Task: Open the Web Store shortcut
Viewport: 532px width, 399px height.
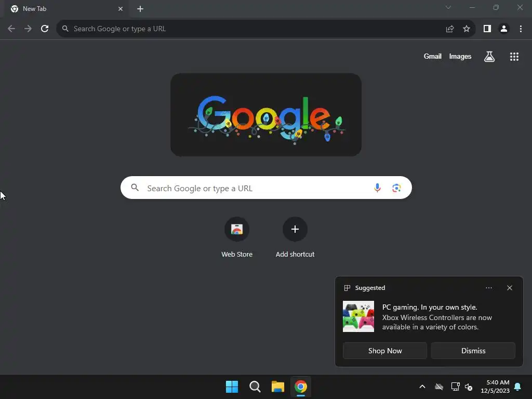Action: pyautogui.click(x=237, y=237)
